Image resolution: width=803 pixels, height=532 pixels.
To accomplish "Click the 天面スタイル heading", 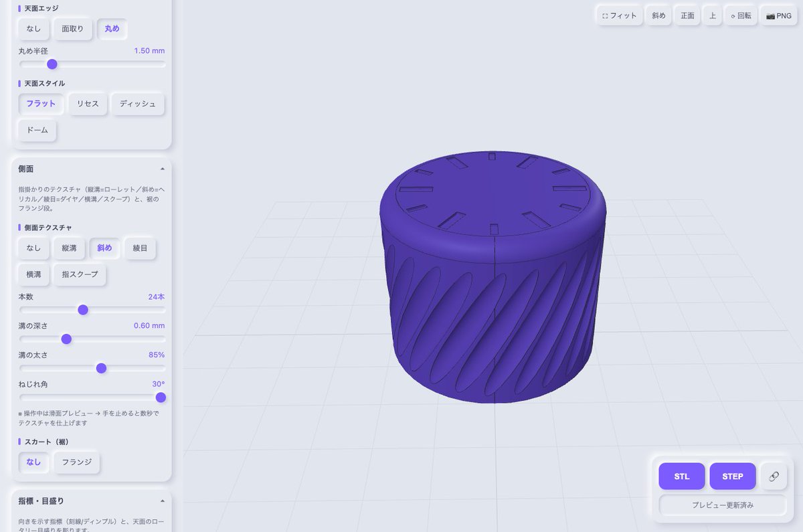I will click(x=45, y=83).
